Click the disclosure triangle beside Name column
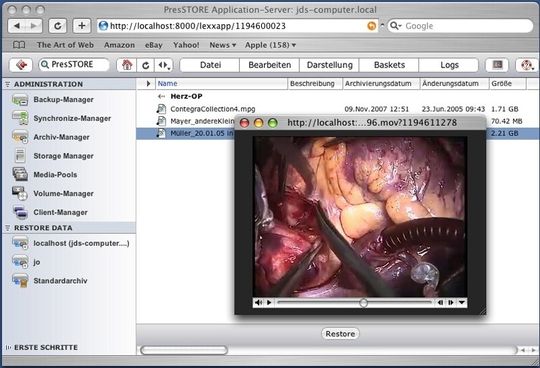The width and height of the screenshot is (540, 368). (x=148, y=83)
